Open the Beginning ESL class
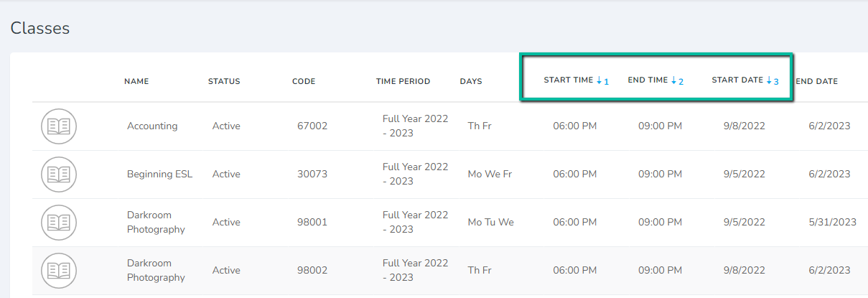Image resolution: width=868 pixels, height=298 pixels. tap(160, 174)
